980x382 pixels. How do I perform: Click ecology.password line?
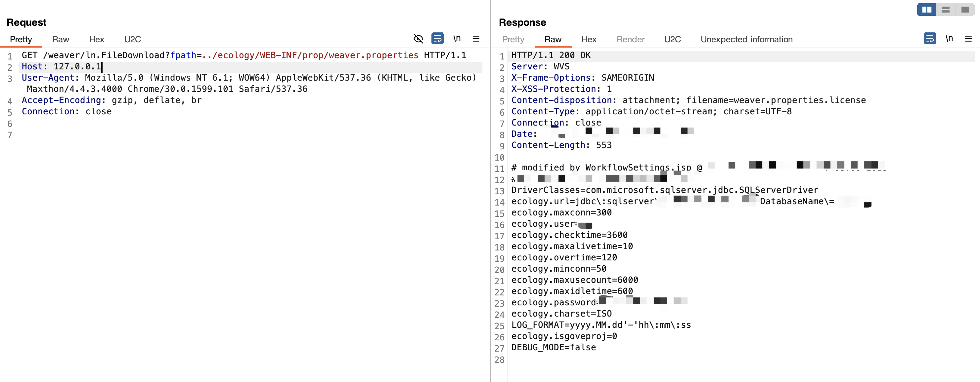[599, 303]
